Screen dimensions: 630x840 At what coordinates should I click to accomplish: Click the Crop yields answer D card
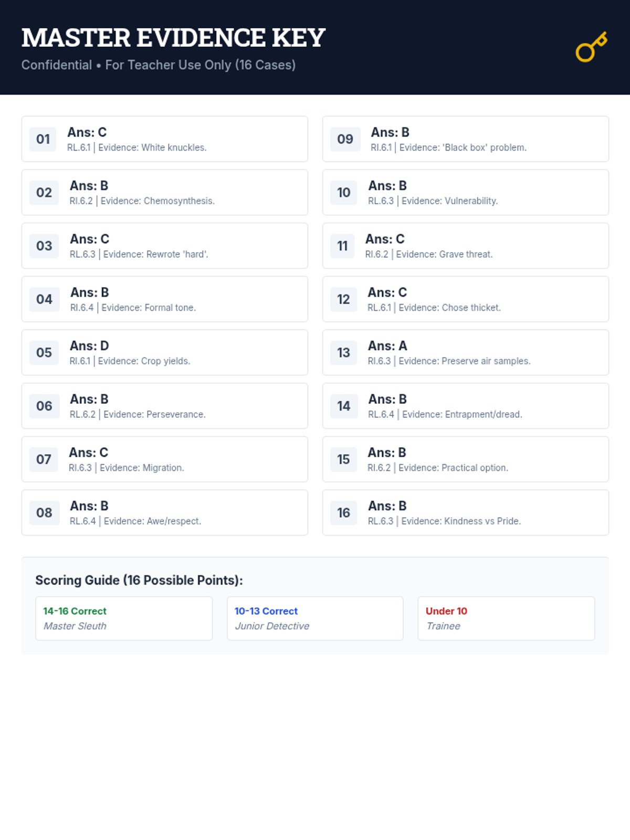164,353
